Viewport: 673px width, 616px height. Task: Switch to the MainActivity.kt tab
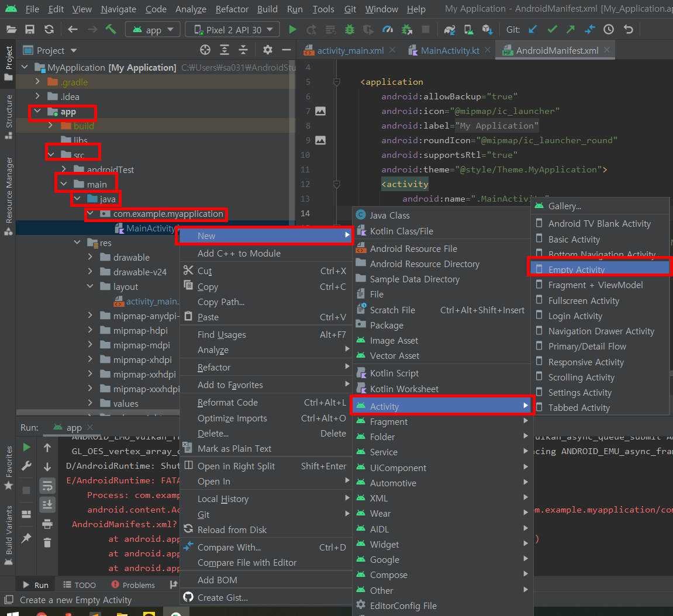click(x=450, y=51)
